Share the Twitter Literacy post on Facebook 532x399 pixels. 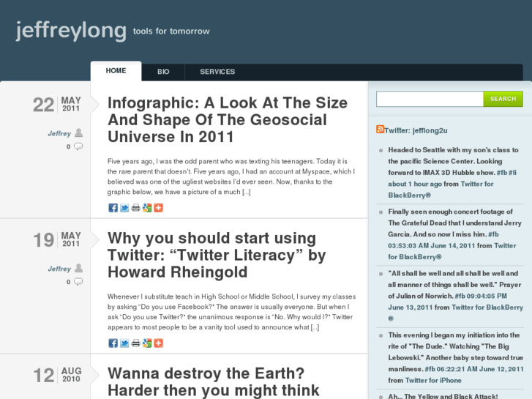(x=113, y=343)
